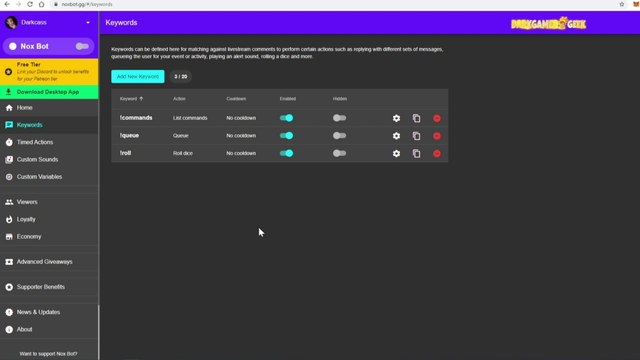Turn on Hidden for !queue

(x=340, y=136)
